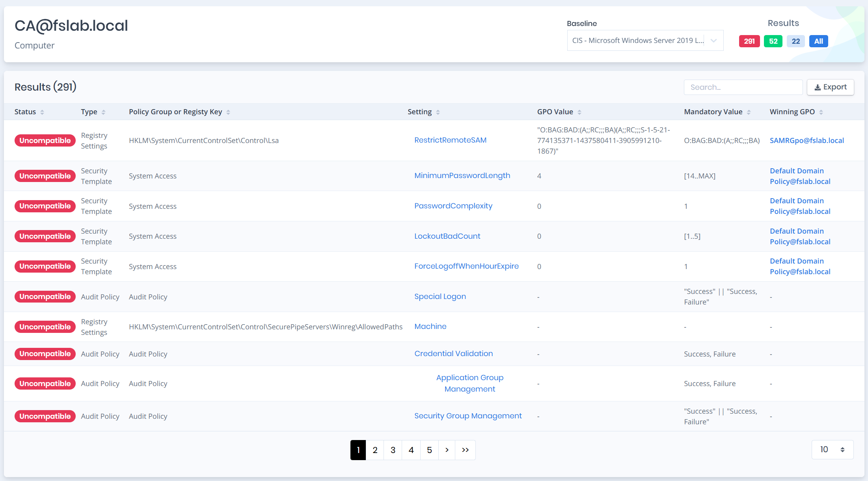Open Default Domain Policy link in LockoutBadCount row
Screen dimensions: 868x481
coord(800,236)
